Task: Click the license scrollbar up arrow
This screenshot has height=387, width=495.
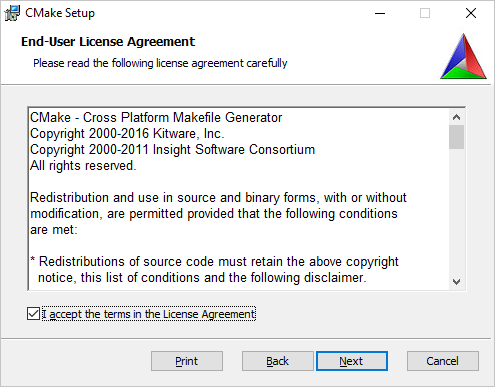Action: [x=456, y=117]
